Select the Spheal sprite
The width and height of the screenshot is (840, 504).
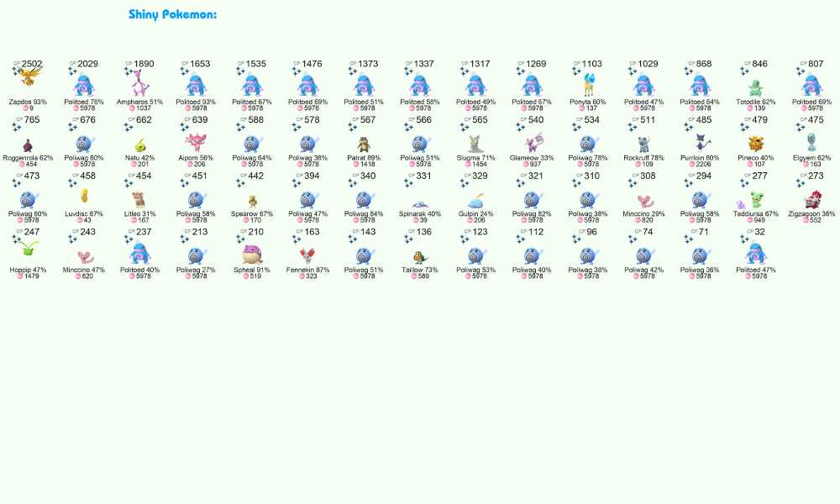(x=252, y=255)
